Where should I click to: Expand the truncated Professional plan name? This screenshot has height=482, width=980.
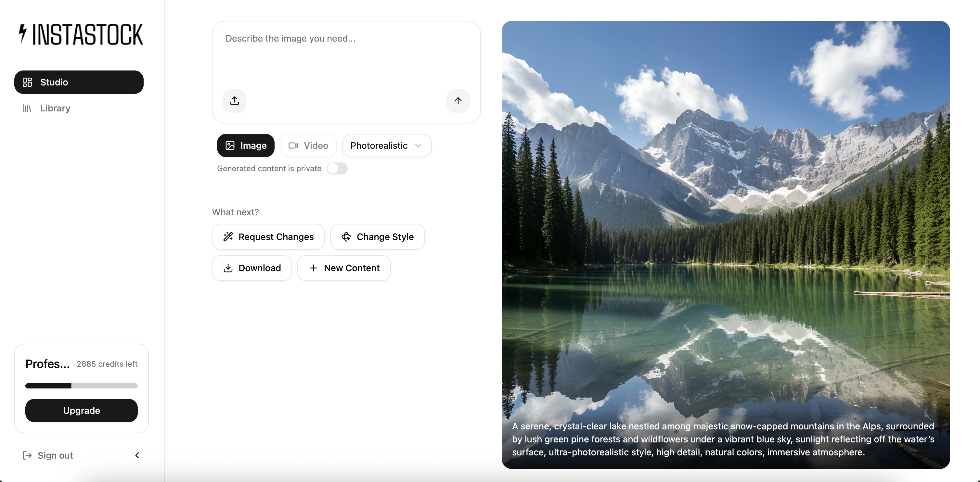tap(47, 364)
